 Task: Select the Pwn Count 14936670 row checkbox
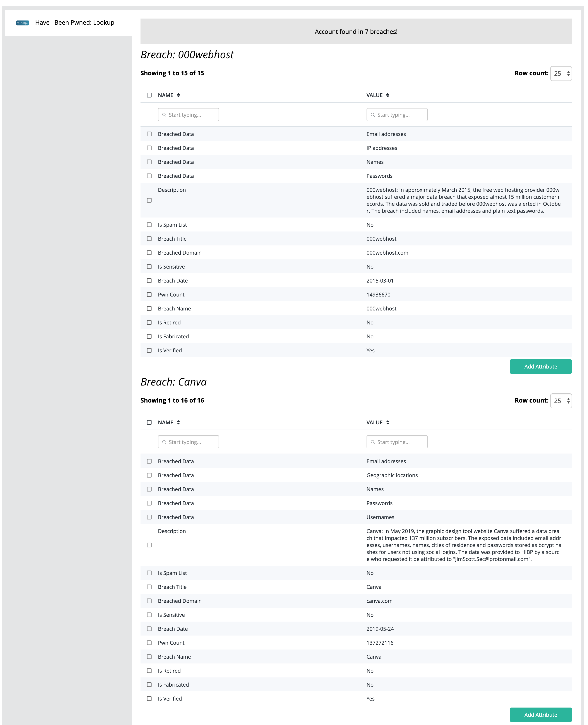(x=149, y=295)
